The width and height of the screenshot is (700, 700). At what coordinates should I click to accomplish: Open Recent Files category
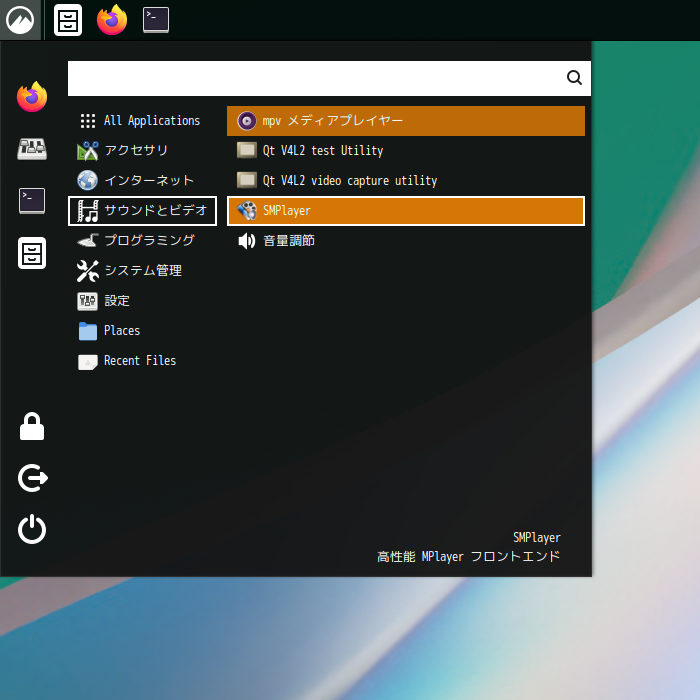click(x=142, y=361)
